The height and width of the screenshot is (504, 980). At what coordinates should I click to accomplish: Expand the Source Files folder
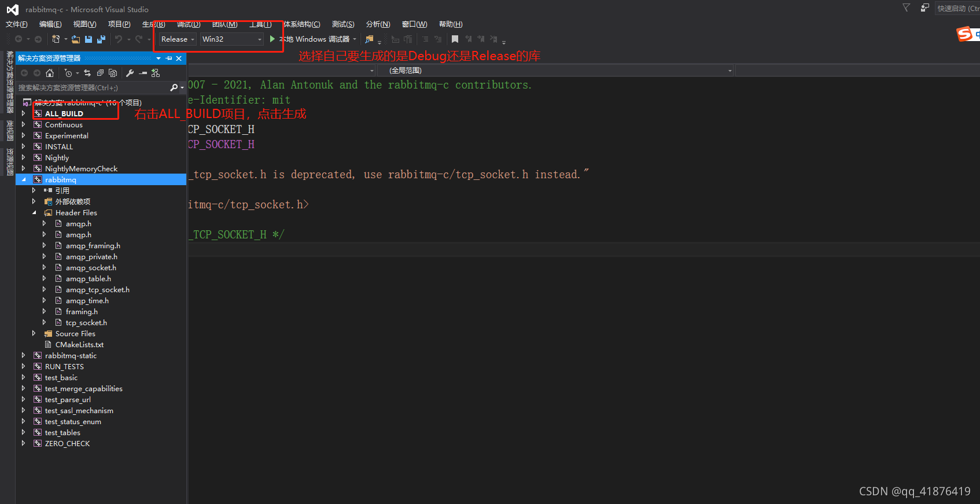click(x=34, y=333)
